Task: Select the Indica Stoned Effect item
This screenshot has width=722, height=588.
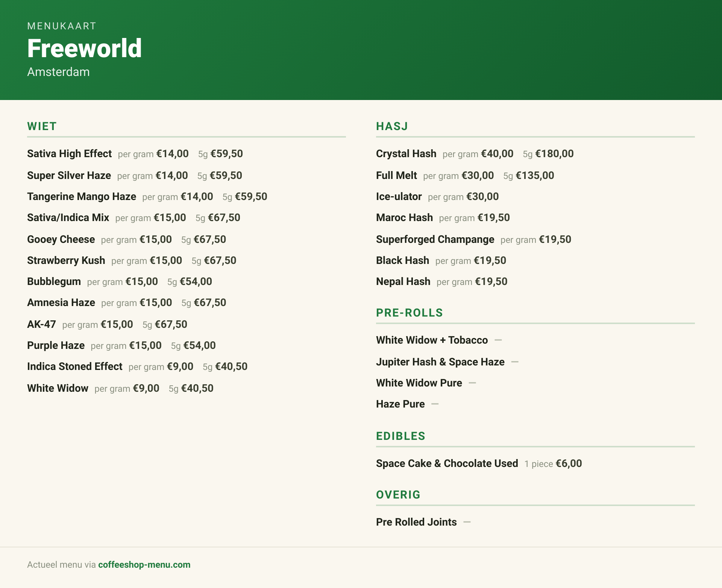Action: click(74, 367)
